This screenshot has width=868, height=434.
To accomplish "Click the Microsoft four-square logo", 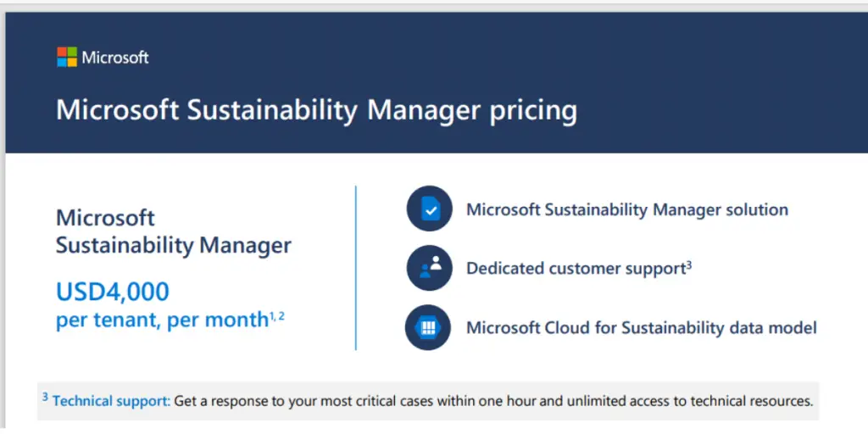I will pyautogui.click(x=67, y=58).
